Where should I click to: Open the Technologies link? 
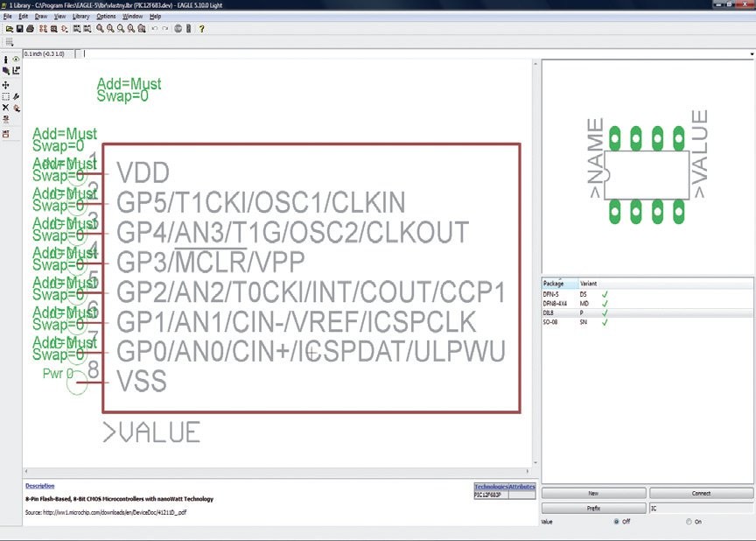pyautogui.click(x=491, y=487)
